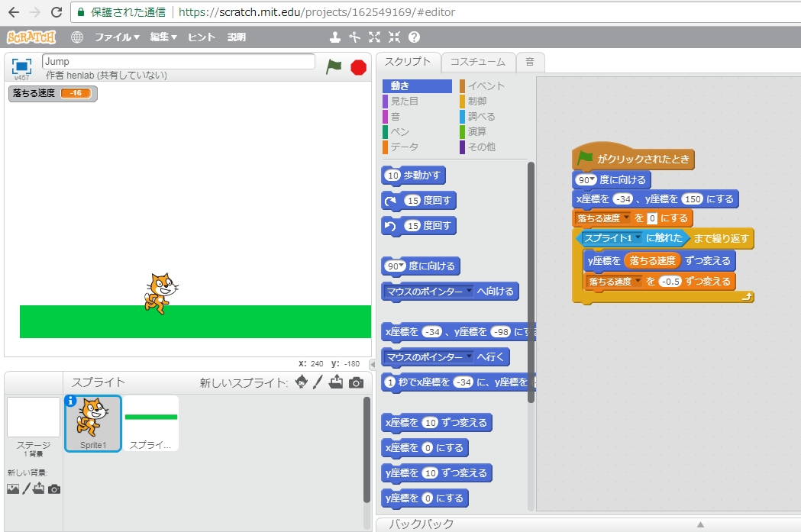Open the globe language selector

[x=77, y=37]
